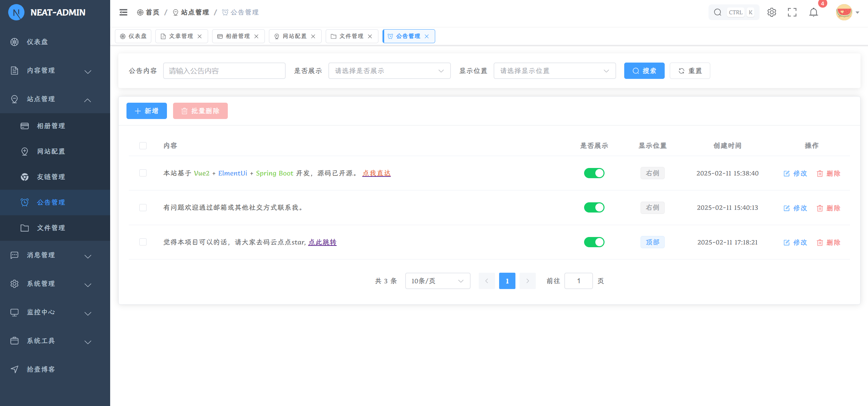Image resolution: width=868 pixels, height=406 pixels.
Task: Open the 显示位置 filter dropdown
Action: click(x=555, y=71)
